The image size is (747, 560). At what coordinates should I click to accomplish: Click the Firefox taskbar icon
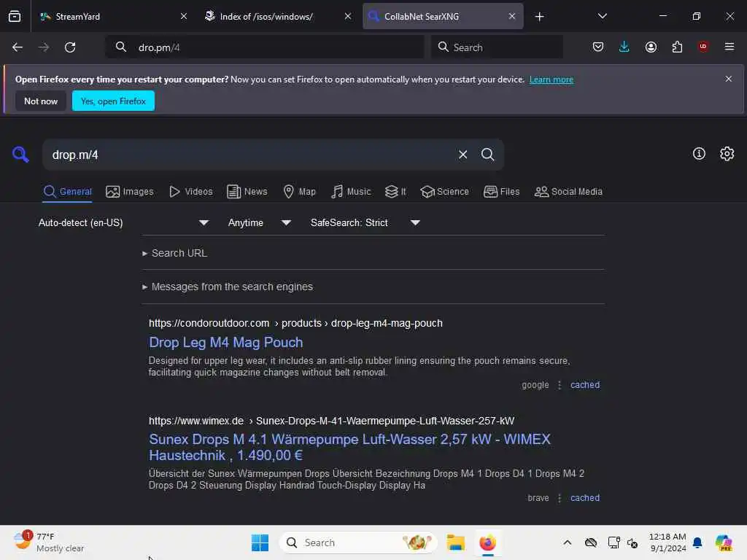tap(487, 542)
